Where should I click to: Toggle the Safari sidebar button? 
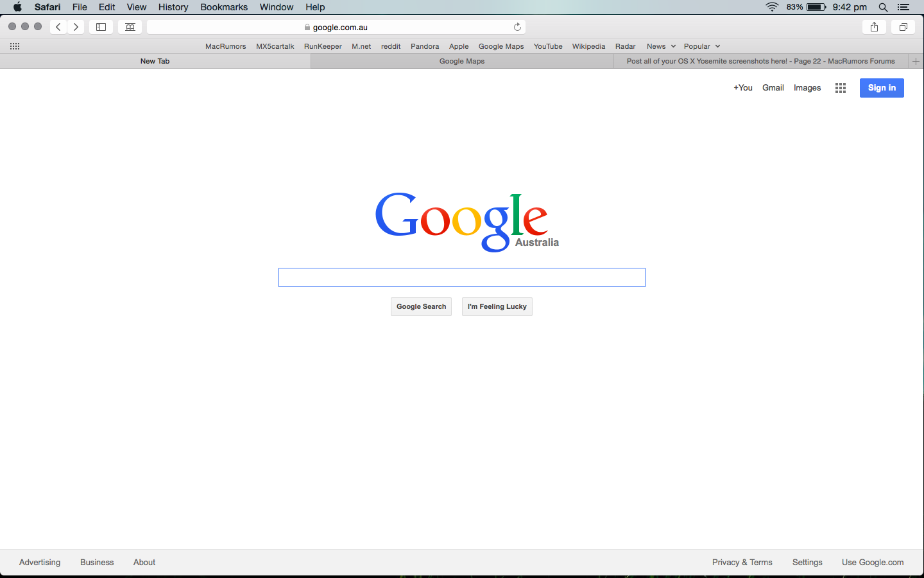pos(101,27)
